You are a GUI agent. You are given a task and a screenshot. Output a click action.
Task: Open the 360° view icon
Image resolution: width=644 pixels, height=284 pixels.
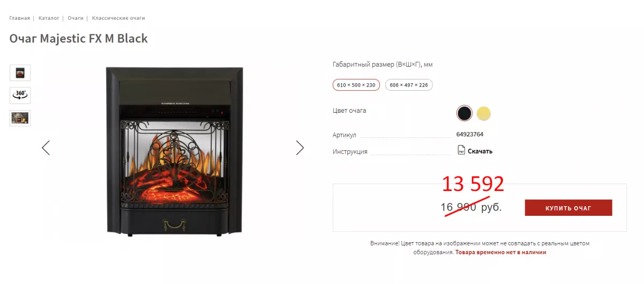(x=20, y=95)
